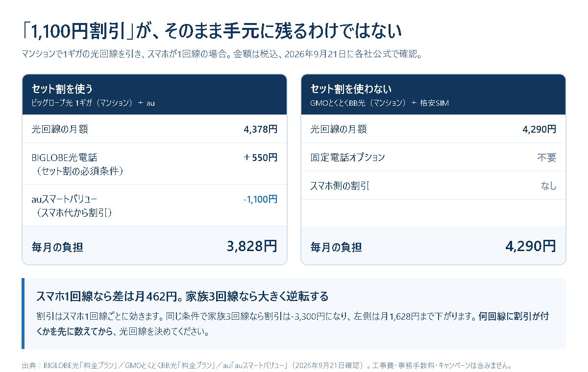Click 毎月の負担 label in the left card
Screen dimensions: 588x372
[57, 247]
